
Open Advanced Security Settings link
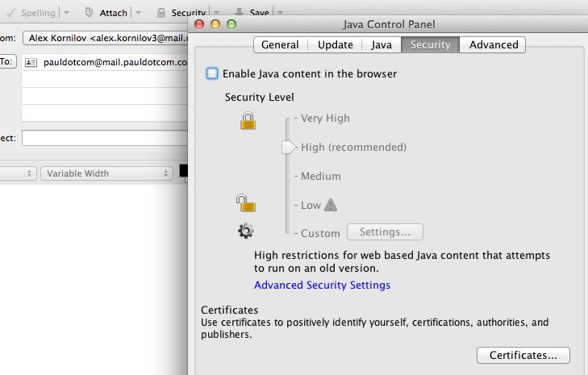click(322, 285)
